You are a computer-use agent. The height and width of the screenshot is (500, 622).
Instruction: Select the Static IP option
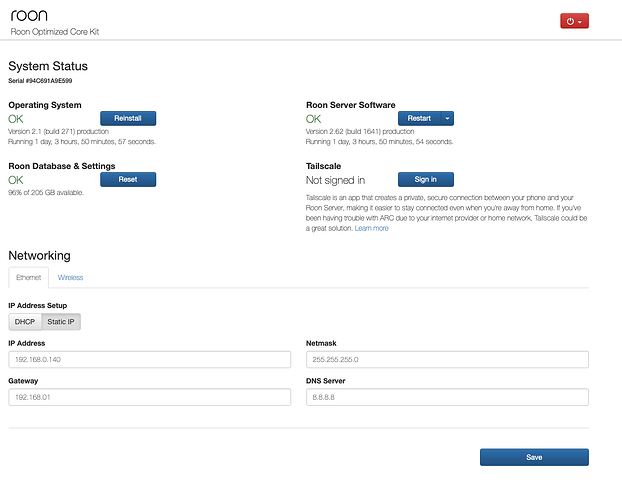[62, 321]
